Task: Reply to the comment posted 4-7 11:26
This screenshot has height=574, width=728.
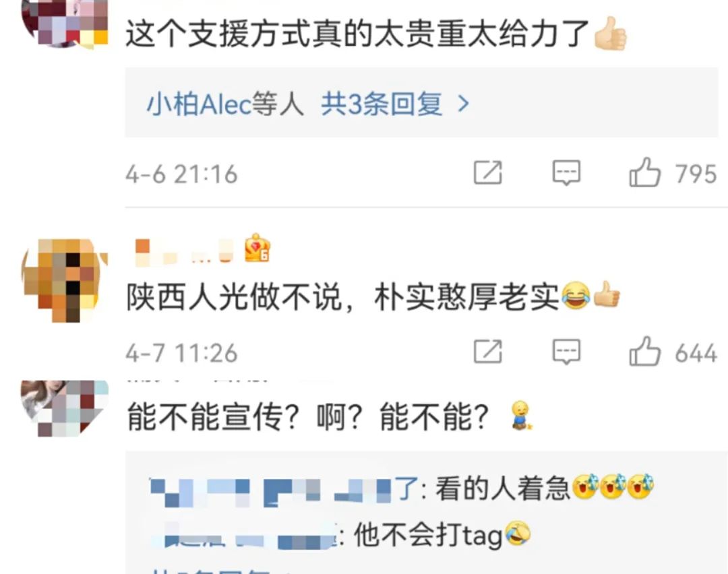Action: coord(566,352)
